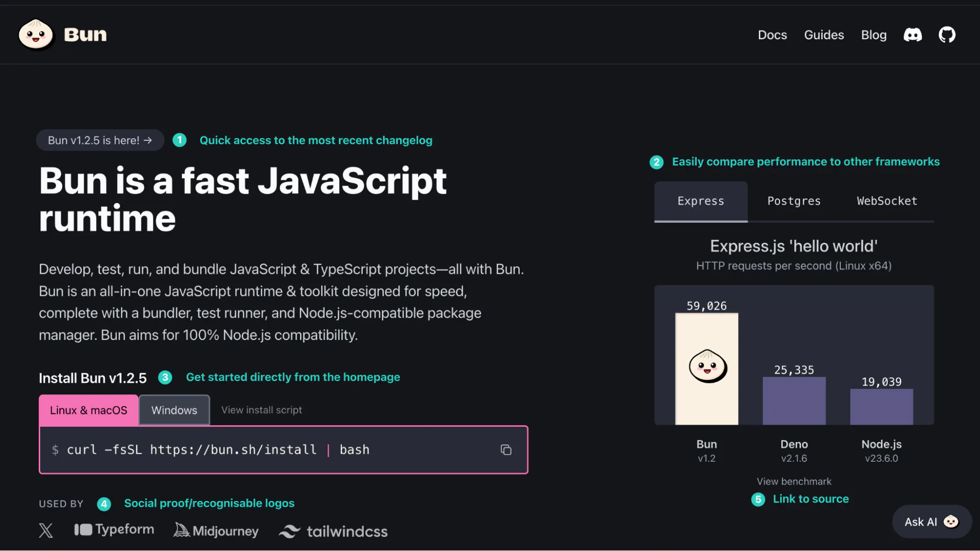Click the 19,039 value label

coord(881,382)
